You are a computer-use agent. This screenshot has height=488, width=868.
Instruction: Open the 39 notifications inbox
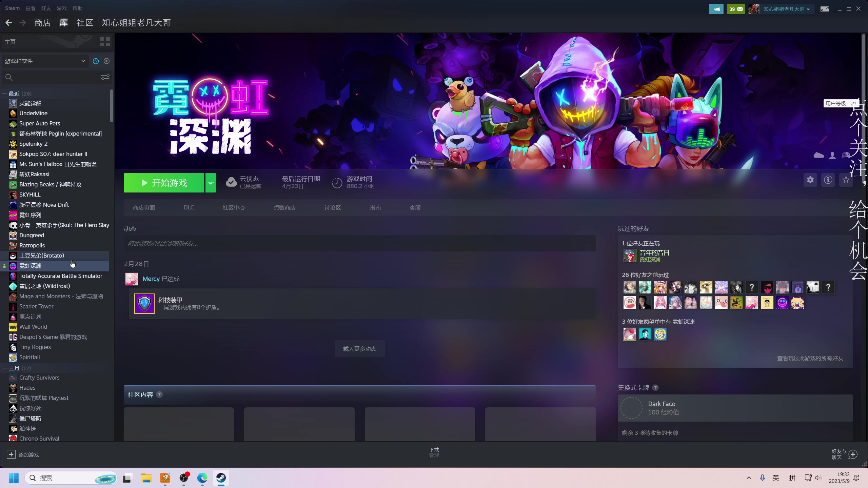(736, 9)
